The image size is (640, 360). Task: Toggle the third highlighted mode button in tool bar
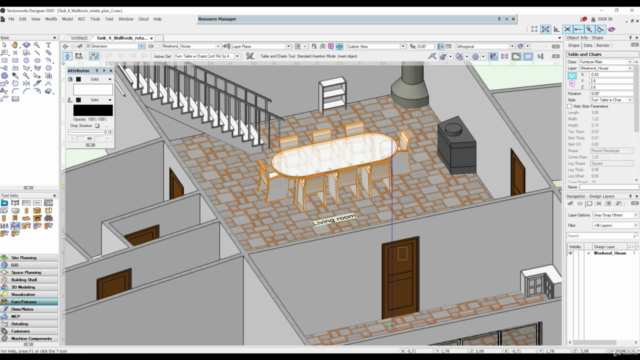click(94, 56)
